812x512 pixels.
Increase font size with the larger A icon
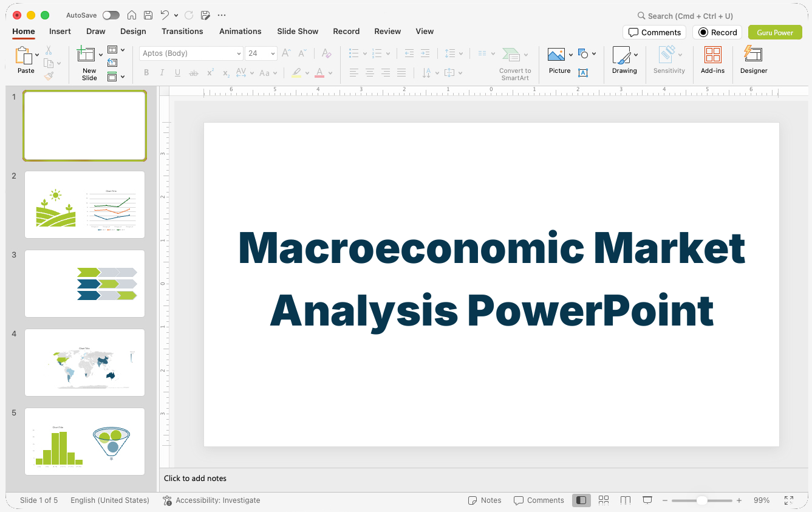(287, 53)
